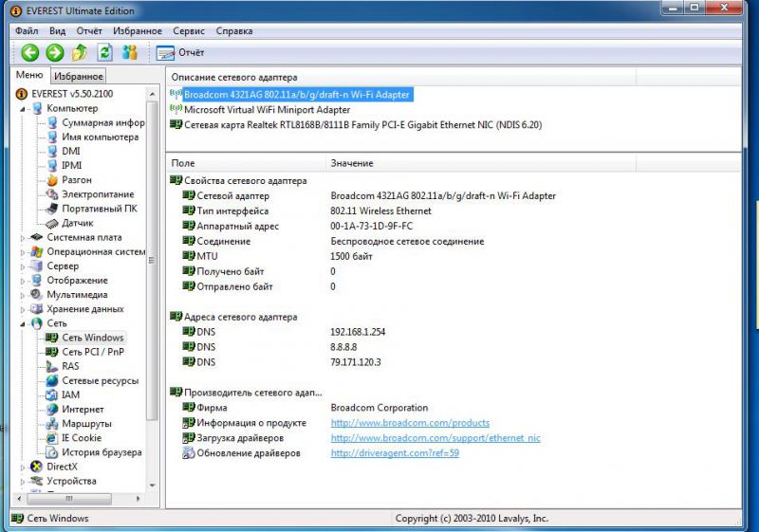Click the Датчик sensor icon
Viewport: 759px width, 532px height.
pos(52,224)
